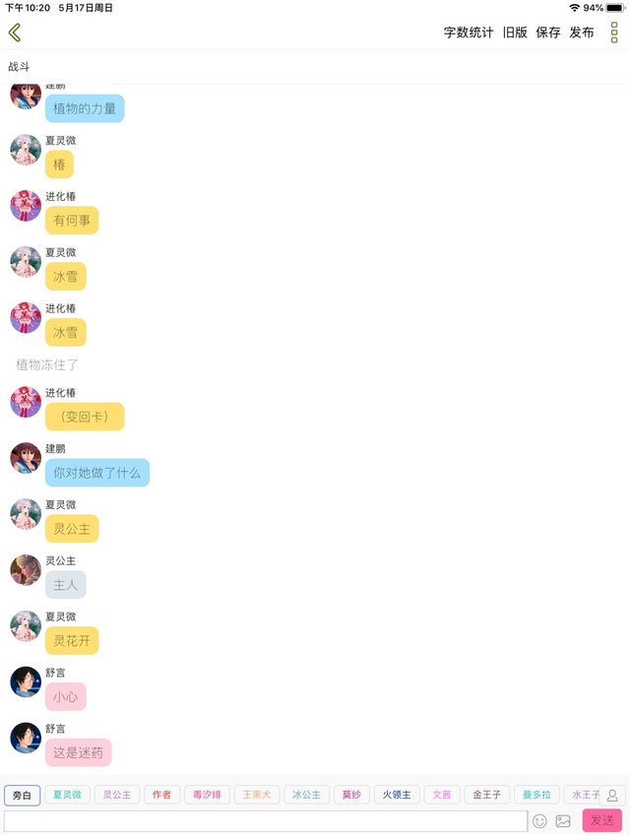This screenshot has width=630, height=840.
Task: Click the message text input field
Action: (266, 820)
